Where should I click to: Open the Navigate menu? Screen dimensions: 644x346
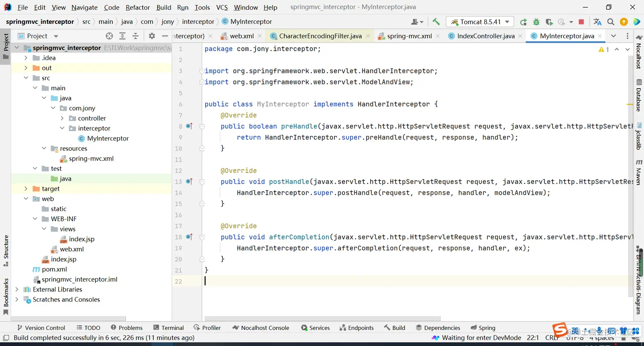tap(84, 7)
